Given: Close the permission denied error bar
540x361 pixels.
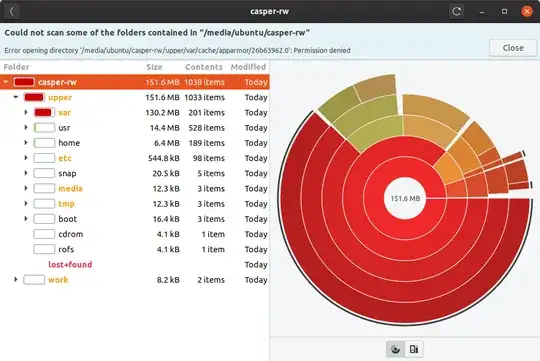Looking at the screenshot, I should [x=513, y=48].
